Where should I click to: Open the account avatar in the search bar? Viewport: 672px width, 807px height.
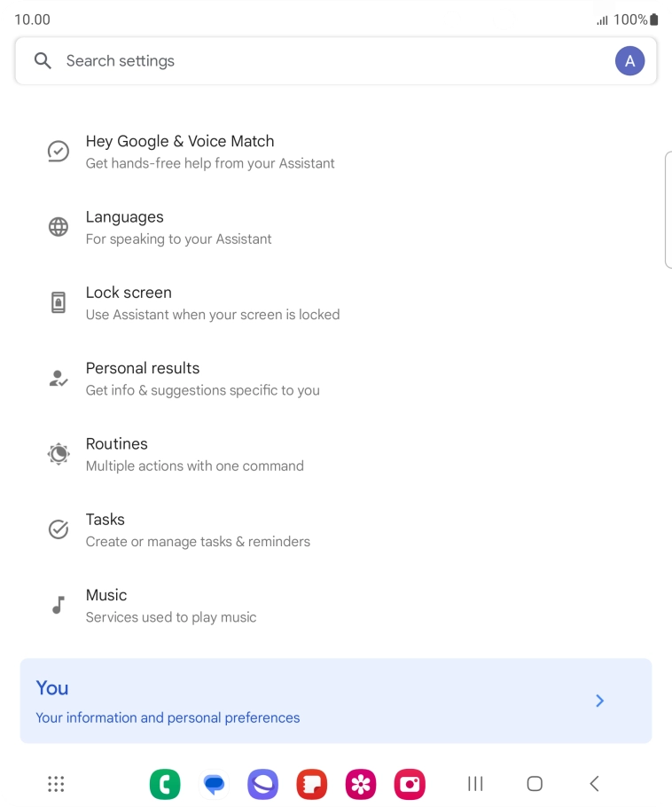630,60
